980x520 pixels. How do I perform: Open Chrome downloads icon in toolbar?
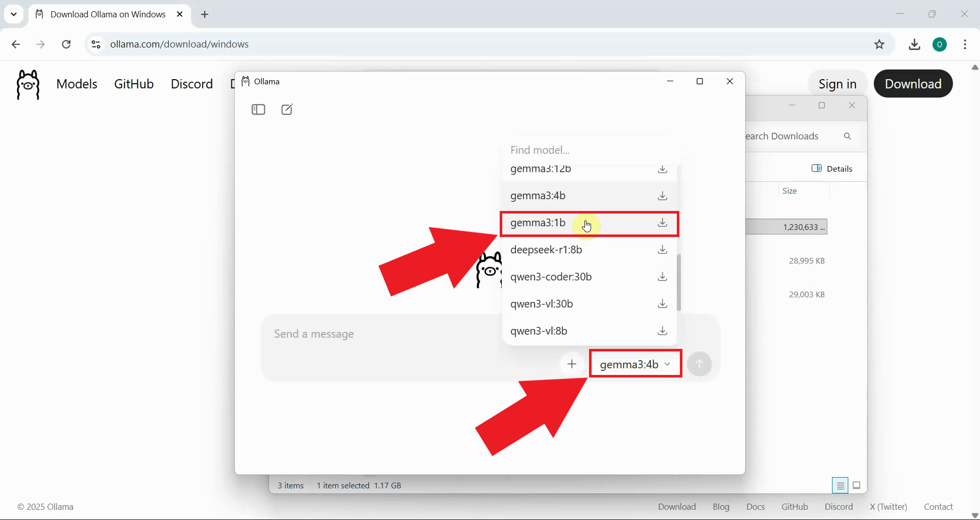pos(914,44)
